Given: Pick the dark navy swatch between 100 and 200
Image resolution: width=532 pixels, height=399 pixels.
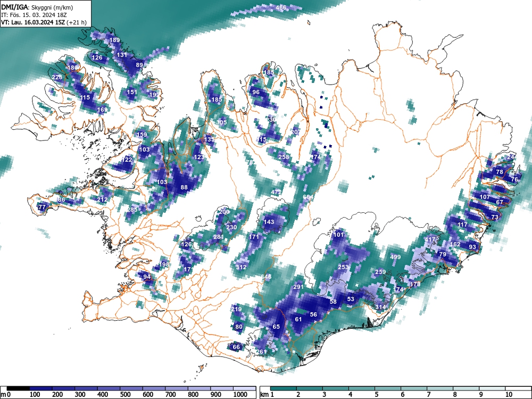Looking at the screenshot, I should click(x=41, y=388).
